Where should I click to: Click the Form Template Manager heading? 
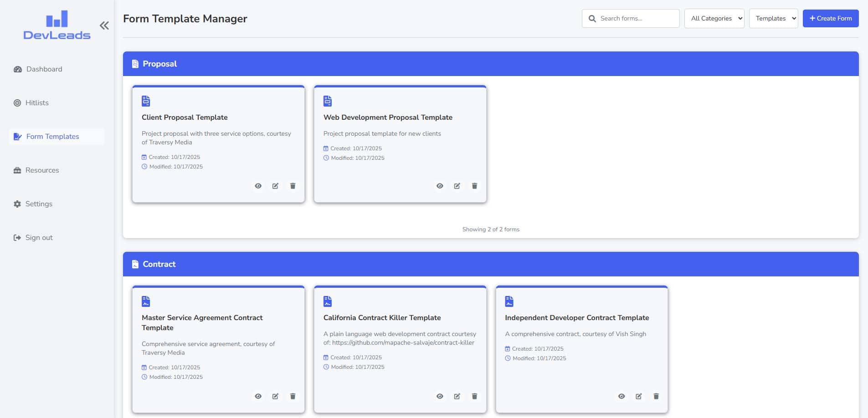click(185, 19)
